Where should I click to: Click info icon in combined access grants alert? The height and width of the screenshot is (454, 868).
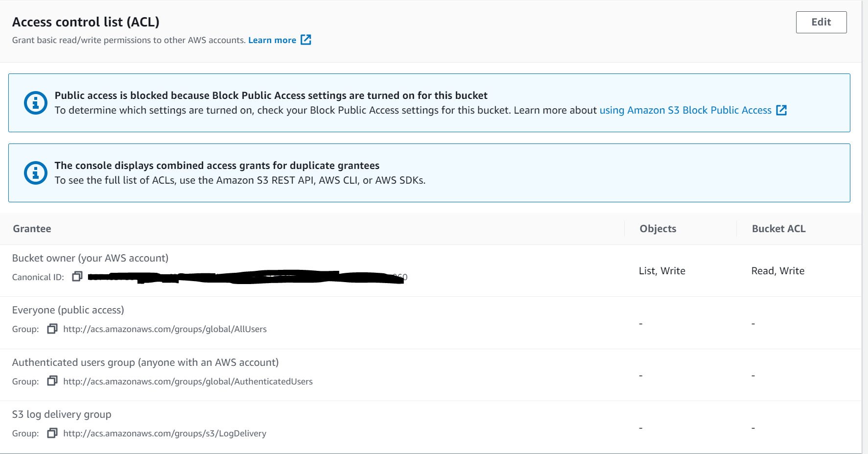coord(36,173)
